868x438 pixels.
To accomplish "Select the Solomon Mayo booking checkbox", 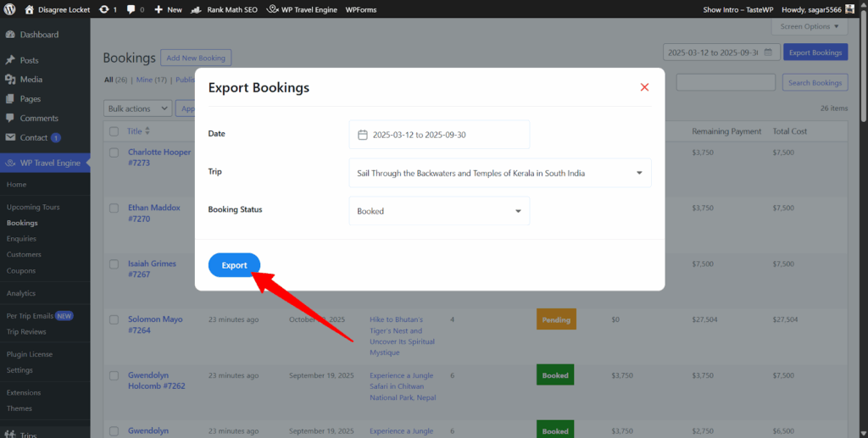I will pyautogui.click(x=114, y=319).
